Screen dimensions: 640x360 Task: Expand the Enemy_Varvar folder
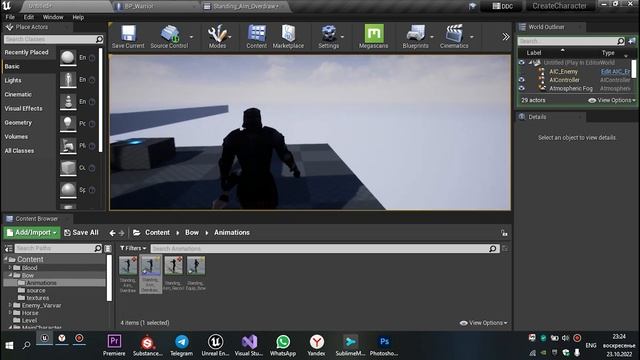(x=10, y=305)
